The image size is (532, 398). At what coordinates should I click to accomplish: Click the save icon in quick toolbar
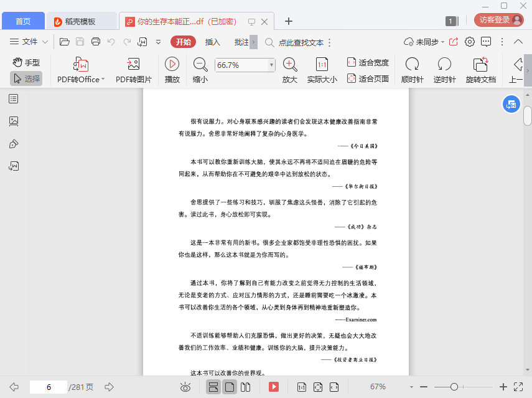80,42
